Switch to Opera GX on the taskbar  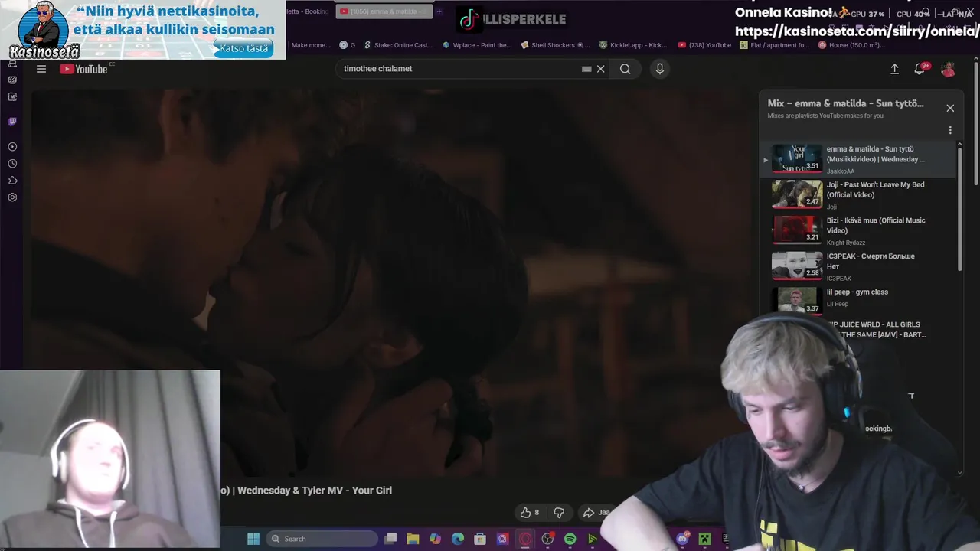coord(525,539)
